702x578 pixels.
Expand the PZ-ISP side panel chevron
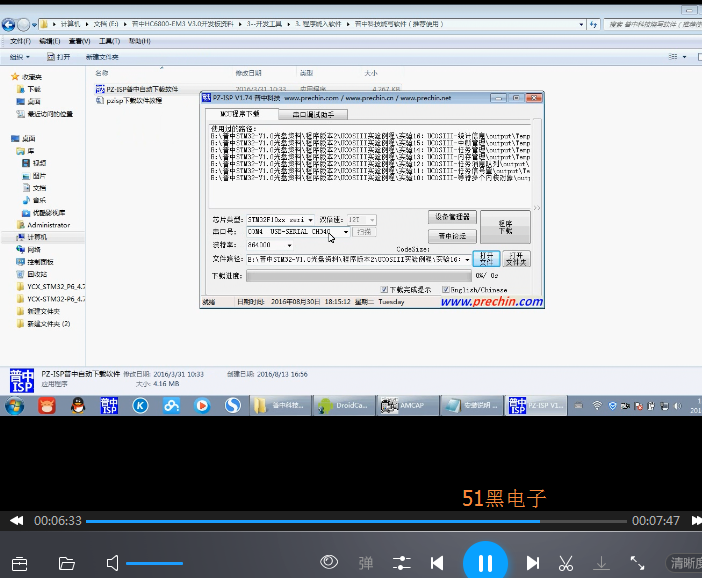pos(537,208)
